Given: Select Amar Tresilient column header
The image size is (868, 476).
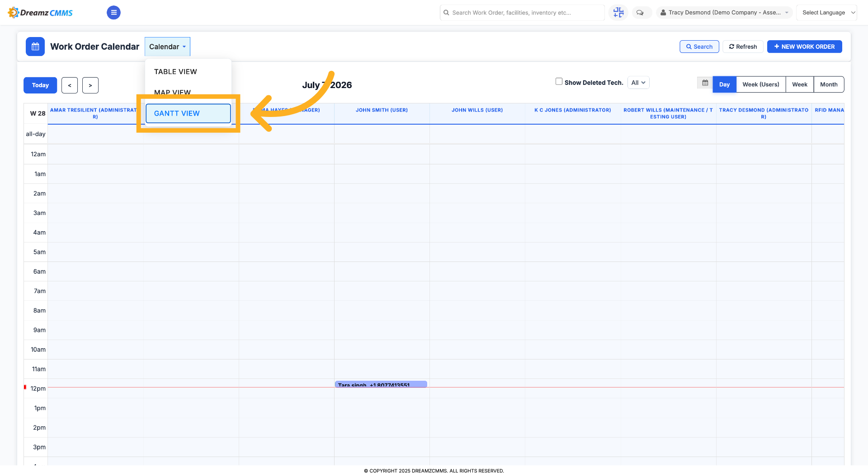Looking at the screenshot, I should [95, 113].
